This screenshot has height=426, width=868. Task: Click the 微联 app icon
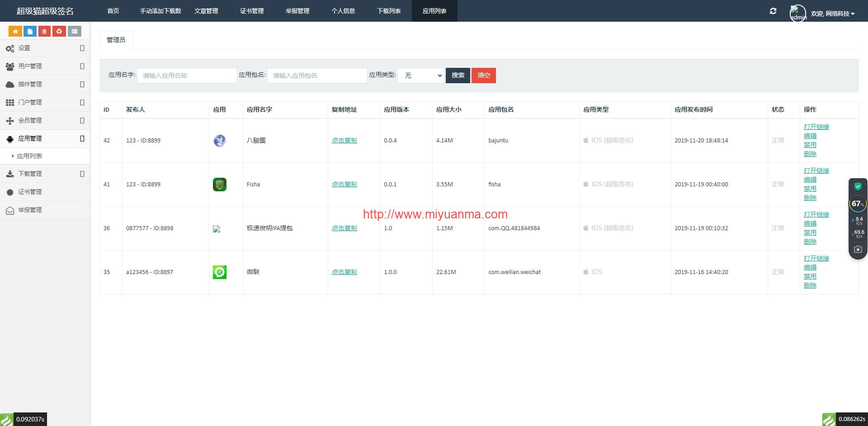220,272
